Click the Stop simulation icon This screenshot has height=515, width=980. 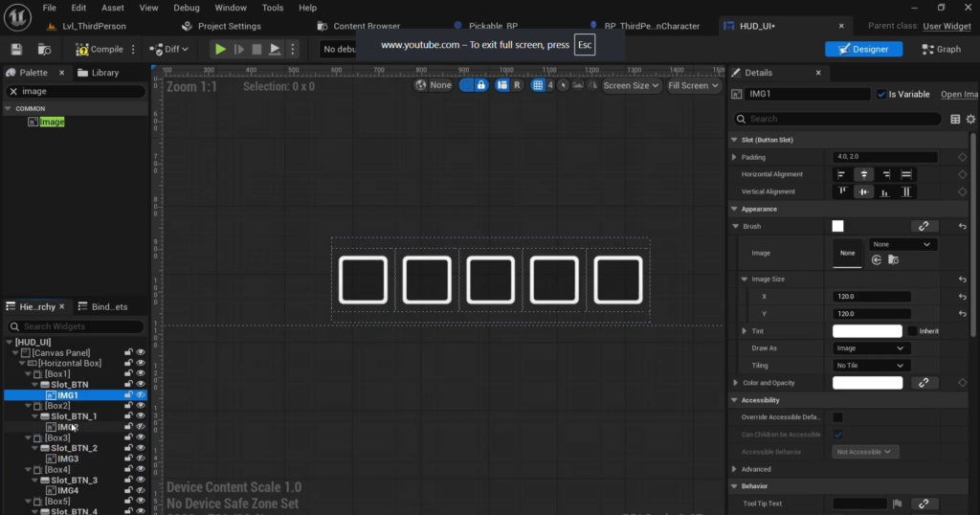click(x=256, y=49)
